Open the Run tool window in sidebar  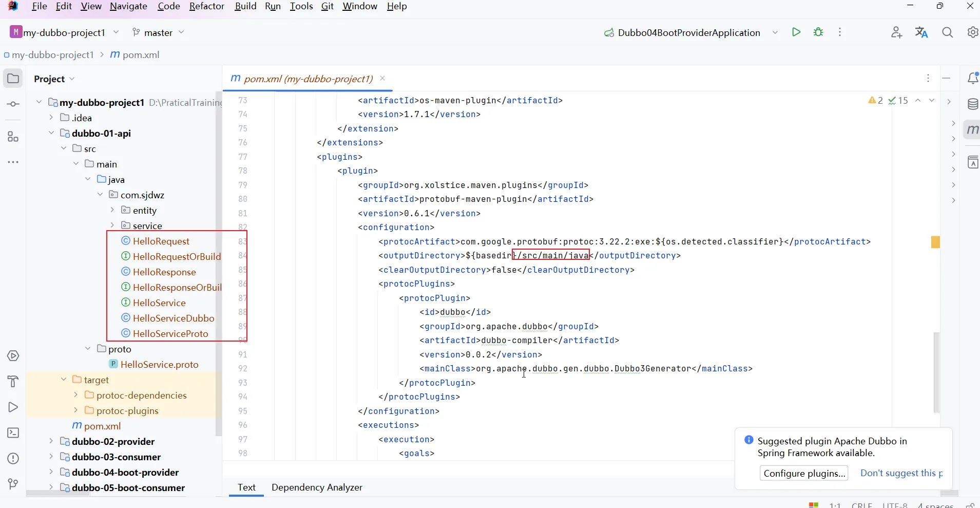[13, 407]
